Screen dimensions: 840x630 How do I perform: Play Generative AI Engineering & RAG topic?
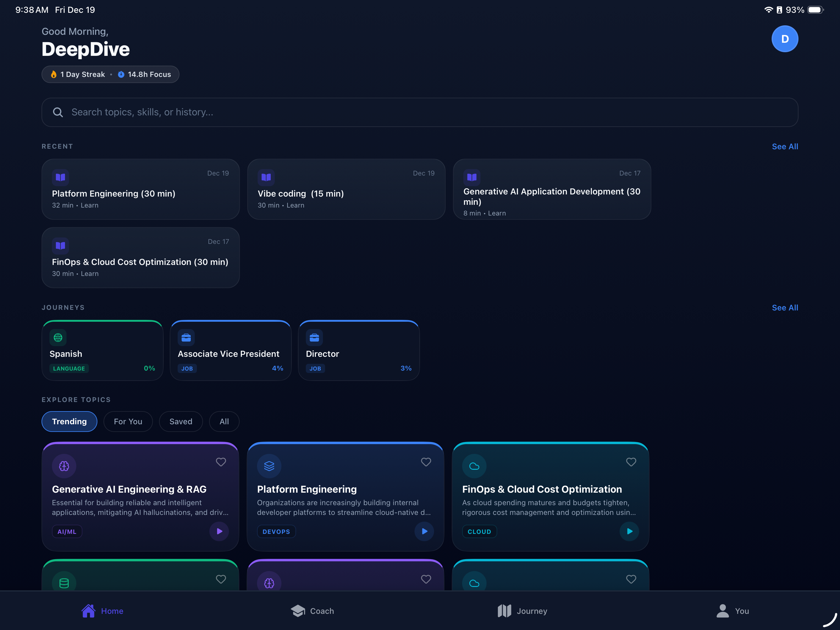[x=219, y=531]
